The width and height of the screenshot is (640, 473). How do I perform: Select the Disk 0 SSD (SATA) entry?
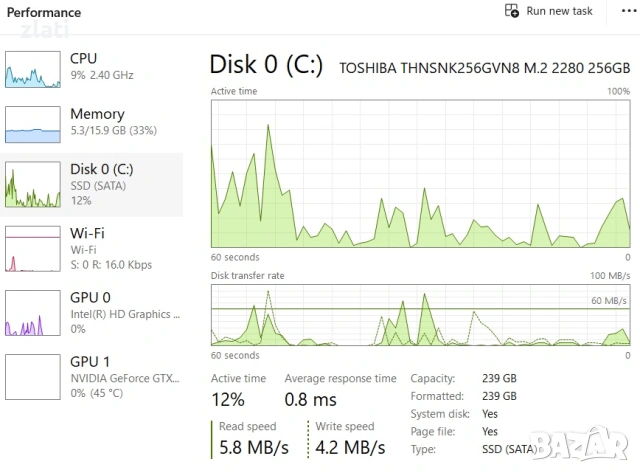101,185
